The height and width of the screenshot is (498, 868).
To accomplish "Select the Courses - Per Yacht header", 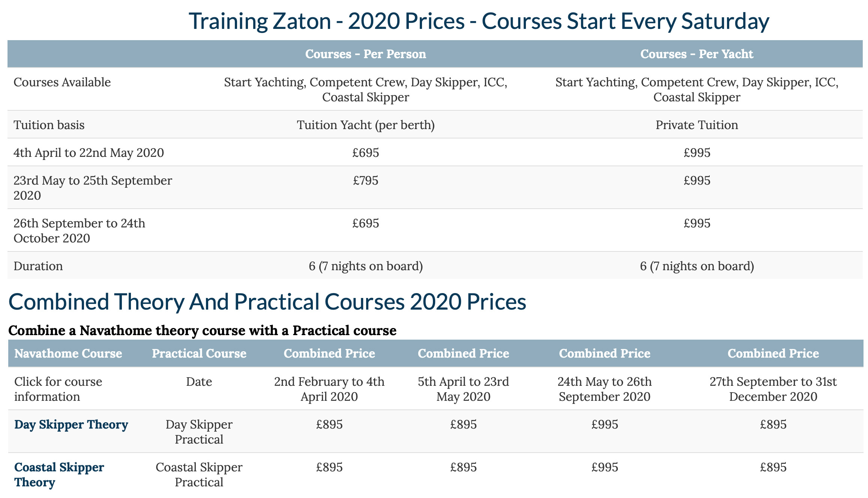I will pos(697,54).
